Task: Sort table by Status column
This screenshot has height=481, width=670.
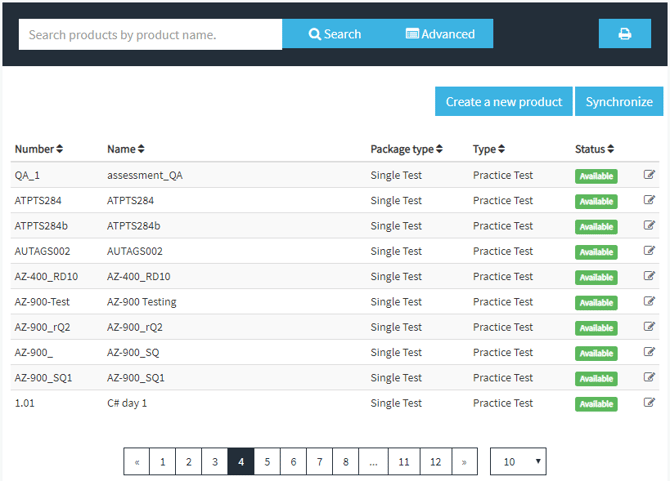Action: (594, 149)
